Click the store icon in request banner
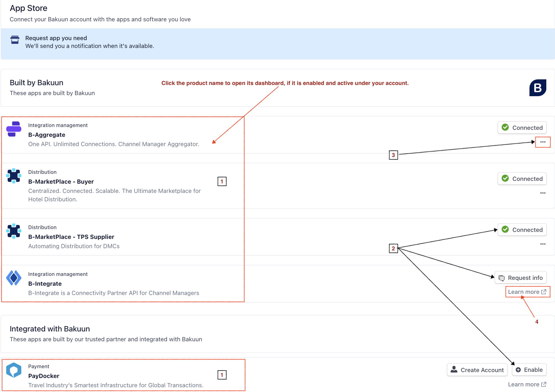 (x=15, y=40)
